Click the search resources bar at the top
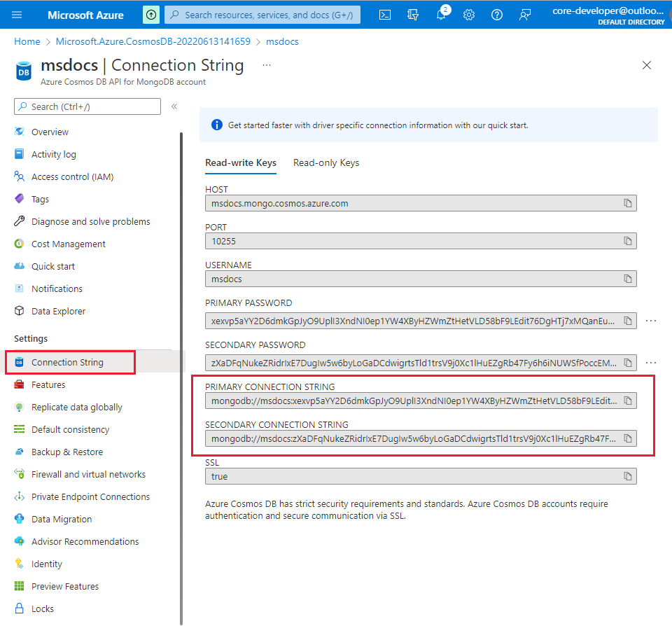672x626 pixels. 262,14
